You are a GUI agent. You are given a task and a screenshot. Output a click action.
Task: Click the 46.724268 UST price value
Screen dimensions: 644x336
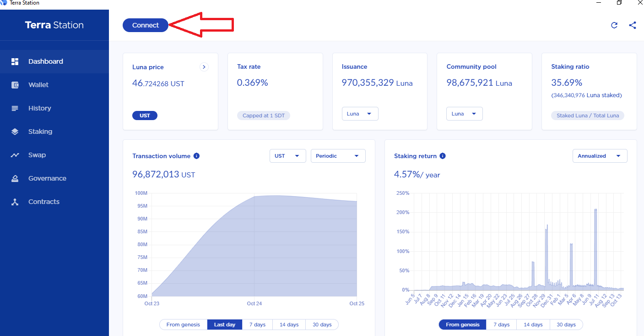pyautogui.click(x=158, y=83)
